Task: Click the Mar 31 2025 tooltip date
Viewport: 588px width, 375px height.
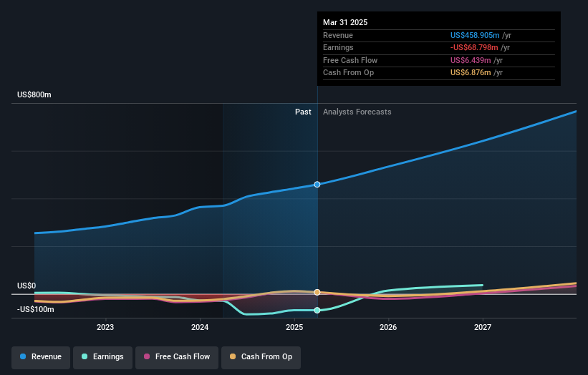Action: [345, 22]
